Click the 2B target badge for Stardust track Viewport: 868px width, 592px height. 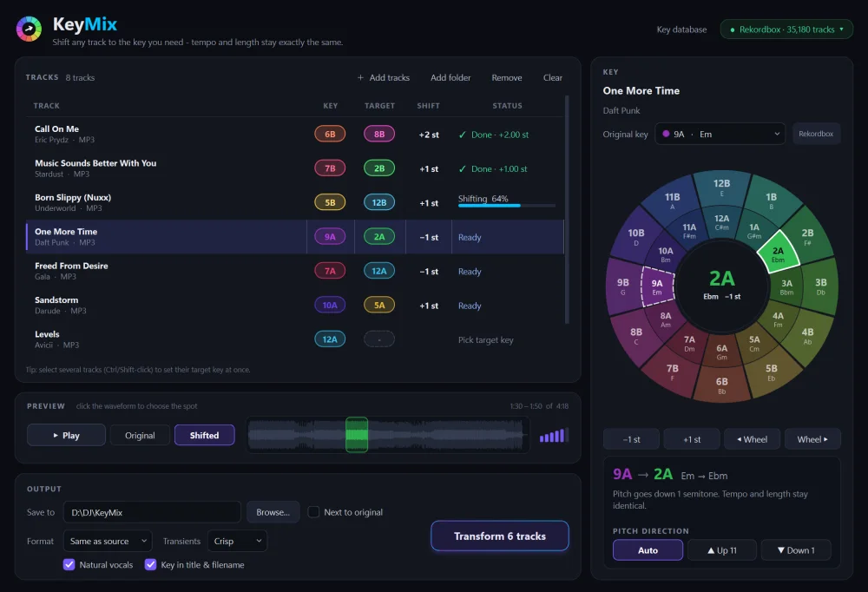coord(379,168)
